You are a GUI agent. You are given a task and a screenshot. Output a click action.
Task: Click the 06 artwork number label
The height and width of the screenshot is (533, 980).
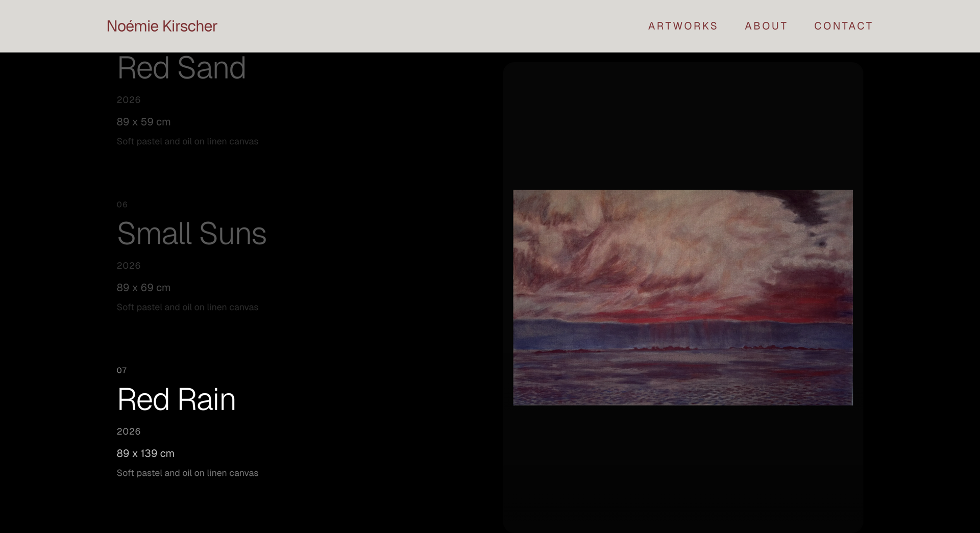(122, 205)
